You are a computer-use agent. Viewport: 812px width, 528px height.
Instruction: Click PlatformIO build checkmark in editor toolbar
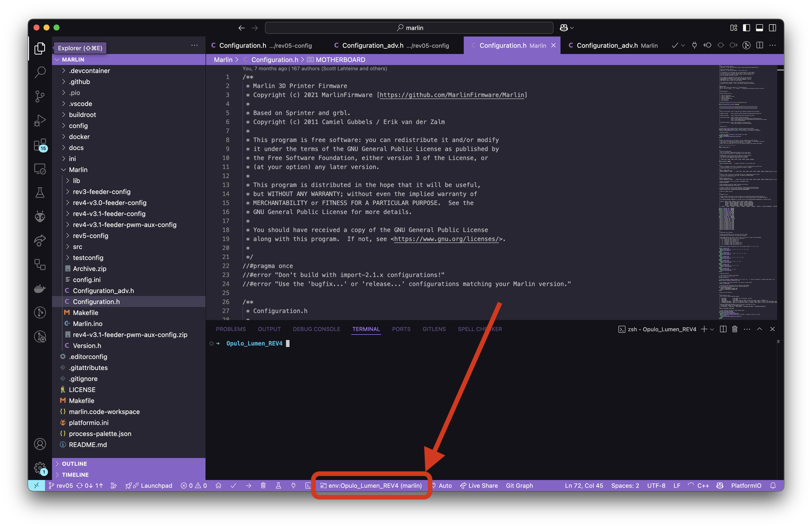coord(674,45)
